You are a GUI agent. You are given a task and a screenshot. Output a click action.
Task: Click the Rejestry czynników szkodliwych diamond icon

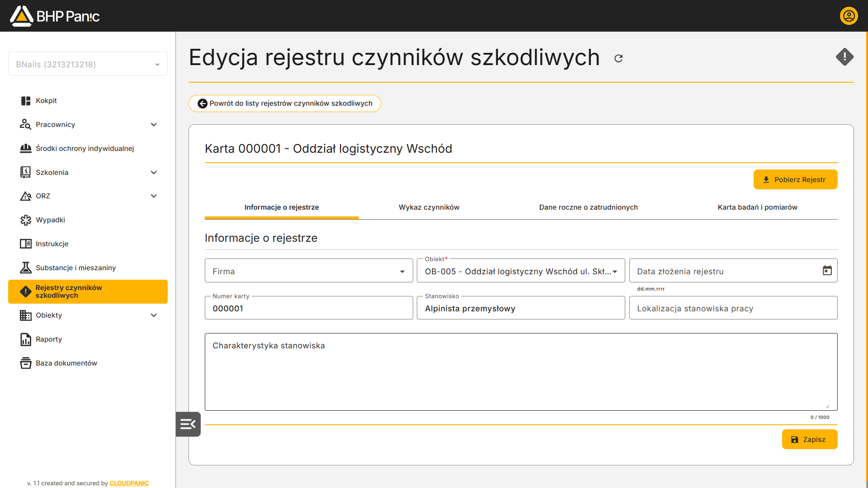tap(26, 291)
